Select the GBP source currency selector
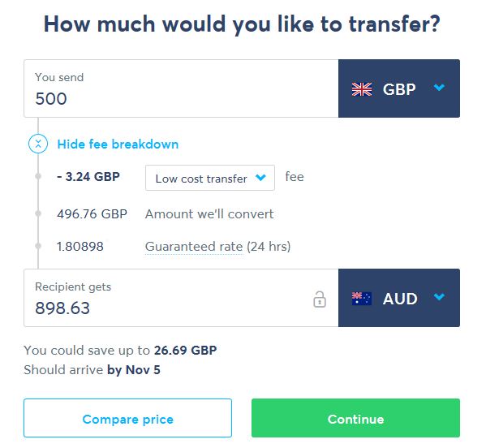The image size is (486, 448). click(399, 88)
